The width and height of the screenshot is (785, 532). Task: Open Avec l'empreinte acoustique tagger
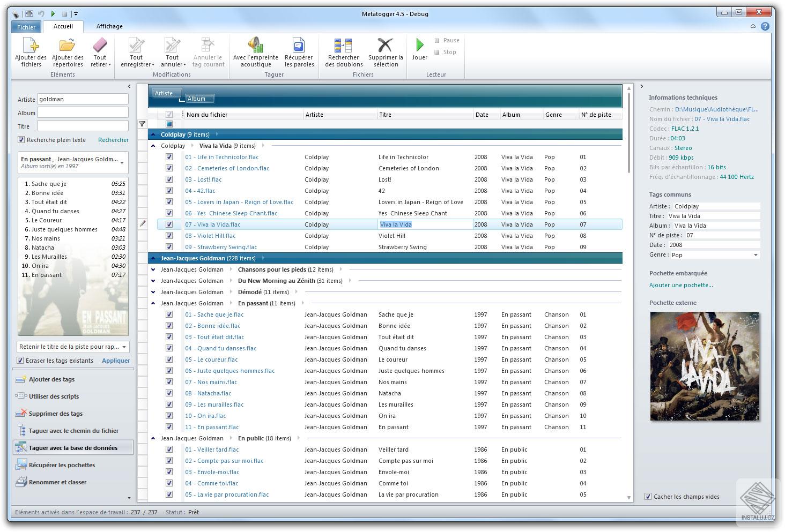[255, 46]
